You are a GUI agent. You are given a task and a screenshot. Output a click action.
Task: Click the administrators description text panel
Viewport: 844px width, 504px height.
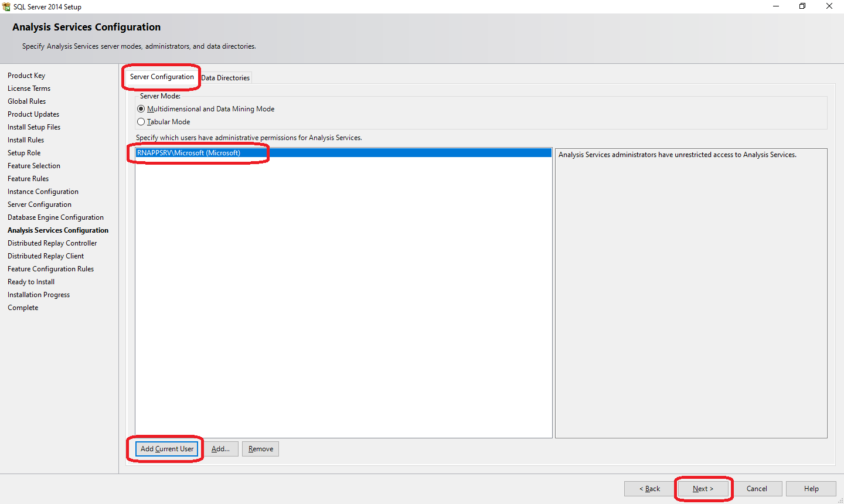click(x=691, y=293)
